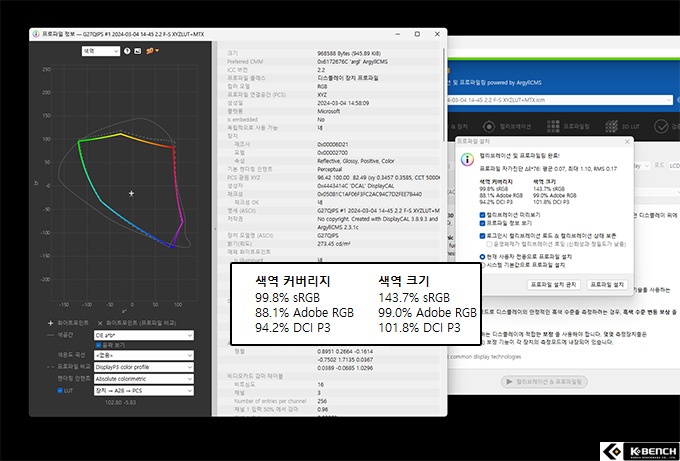680x461 pixels.
Task: Click the manufacturer value '0x00006D21'
Action: click(333, 144)
